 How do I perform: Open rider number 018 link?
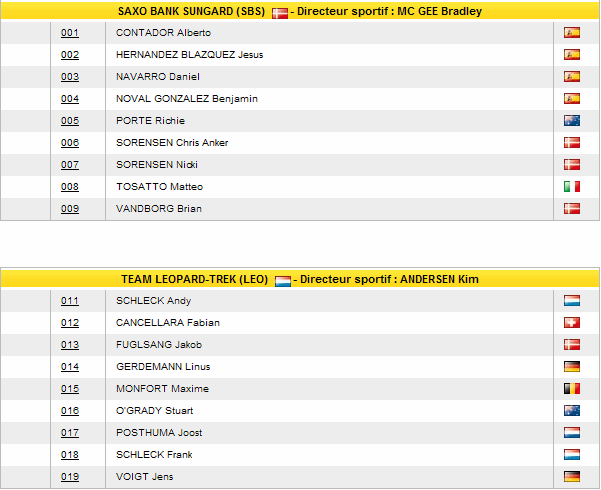coord(70,455)
